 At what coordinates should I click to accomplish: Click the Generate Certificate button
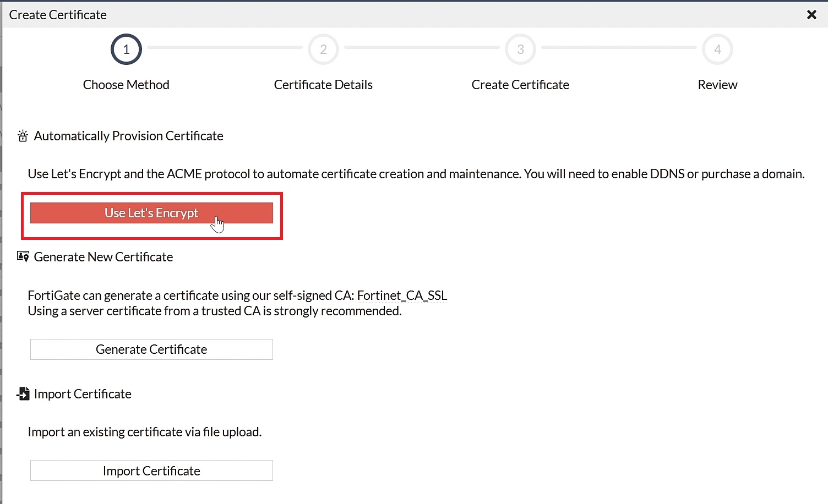[151, 349]
